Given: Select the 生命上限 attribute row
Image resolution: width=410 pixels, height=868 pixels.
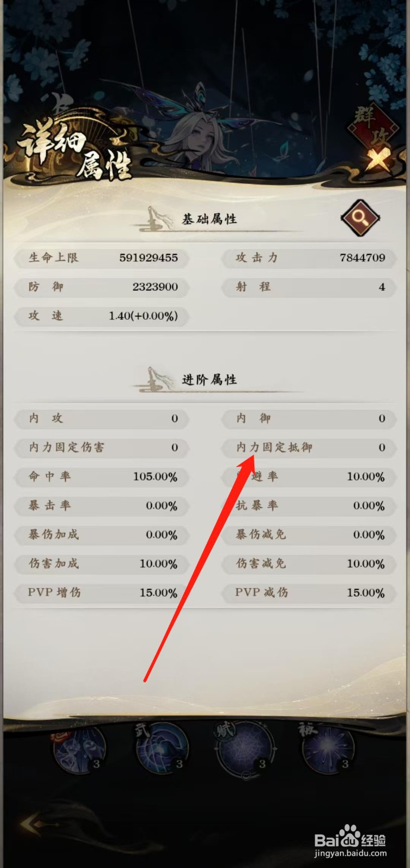Looking at the screenshot, I should pyautogui.click(x=101, y=258).
